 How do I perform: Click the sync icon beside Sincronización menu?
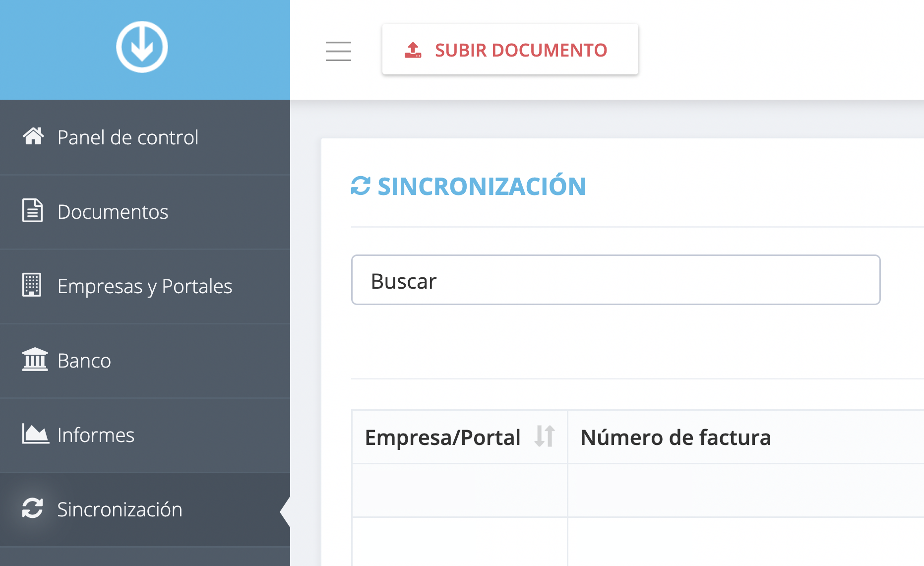(x=33, y=508)
